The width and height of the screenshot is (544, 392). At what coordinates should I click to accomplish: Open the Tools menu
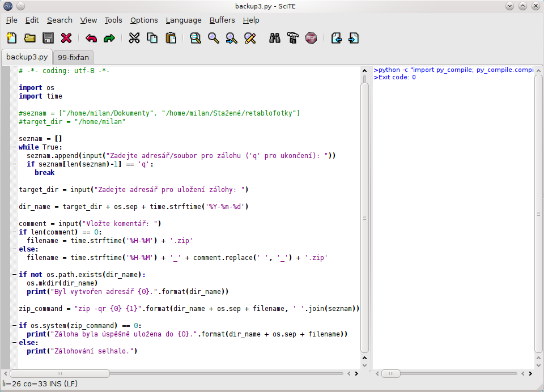(113, 20)
